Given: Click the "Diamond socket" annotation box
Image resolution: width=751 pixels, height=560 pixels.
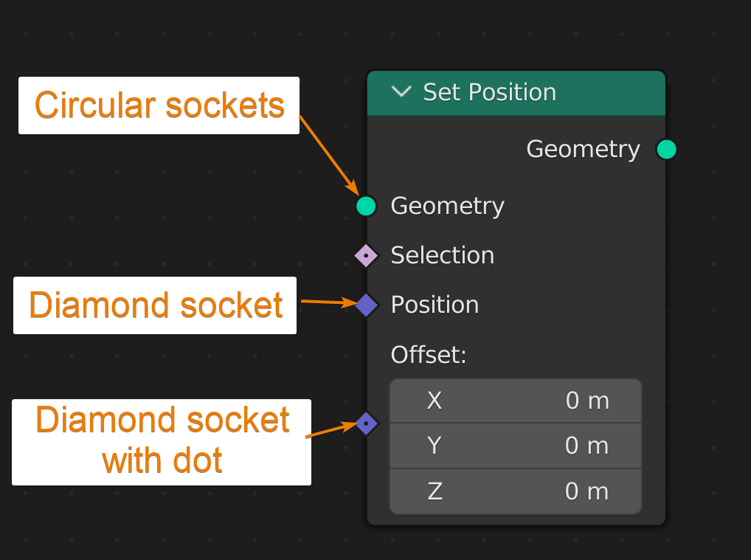Looking at the screenshot, I should point(155,305).
